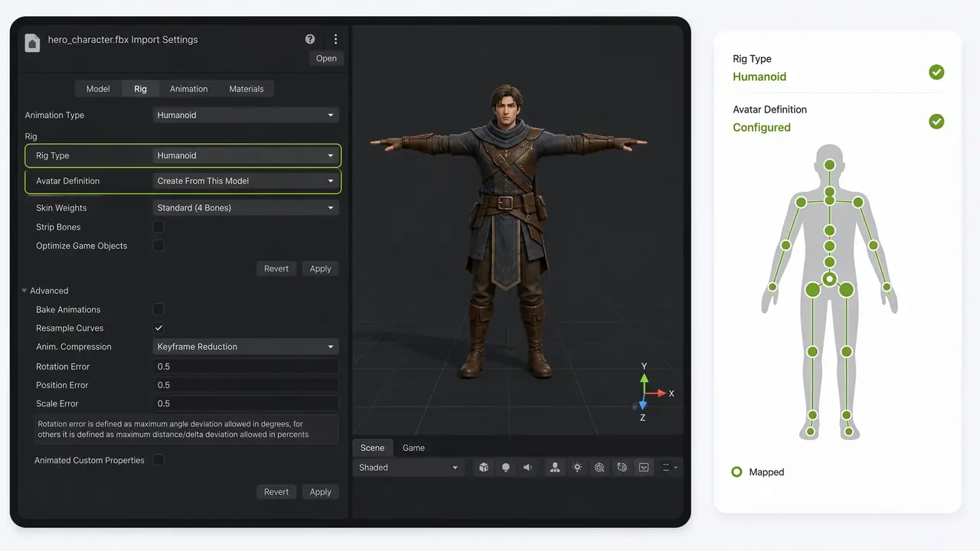Click Apply button below Animated Custom Properties
The image size is (980, 551).
320,492
